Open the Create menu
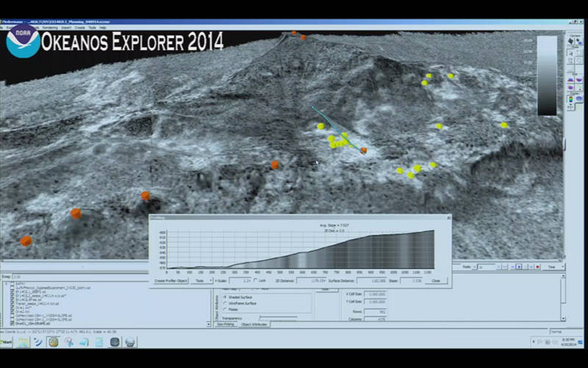The image size is (588, 368). coord(79,27)
